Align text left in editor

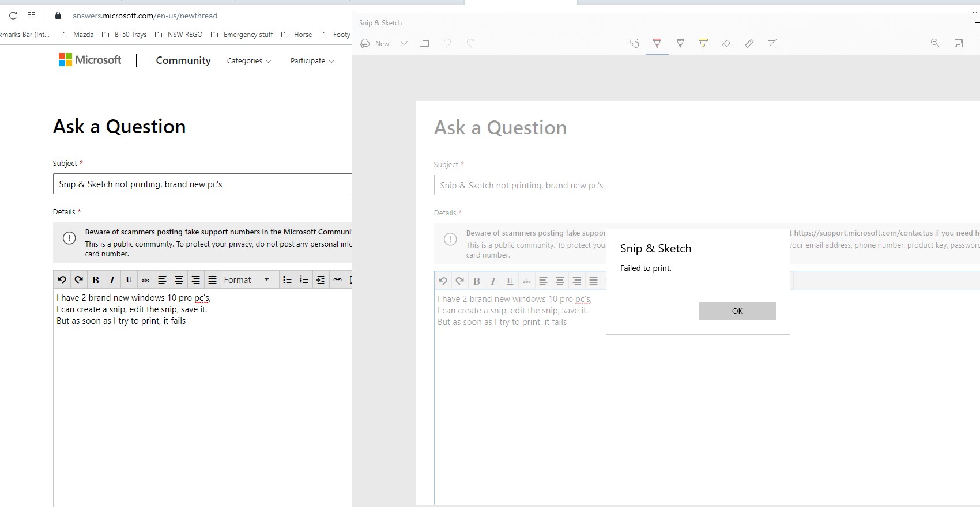163,280
